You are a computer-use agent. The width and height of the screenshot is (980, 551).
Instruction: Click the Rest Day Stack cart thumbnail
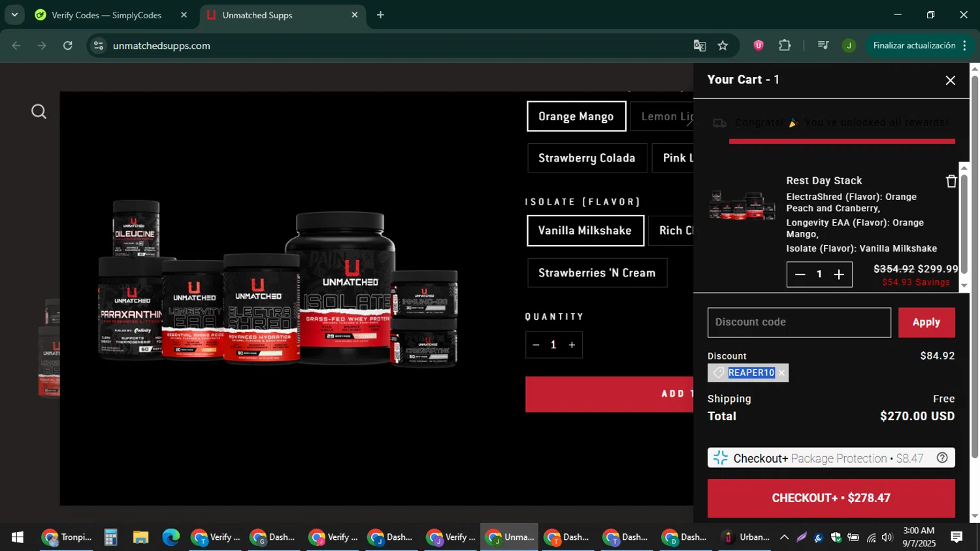click(742, 205)
